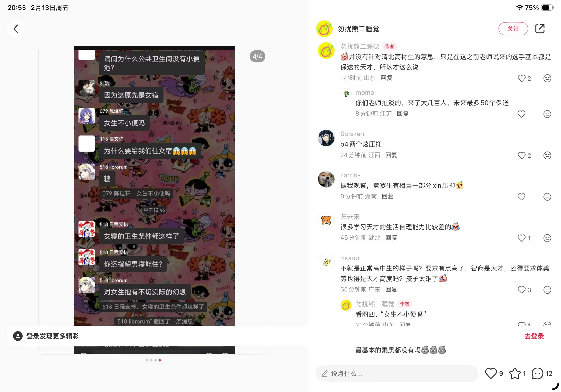Screen dimensions: 561x392
Task: Reply to momo's Guangdong comment
Action: (x=391, y=289)
